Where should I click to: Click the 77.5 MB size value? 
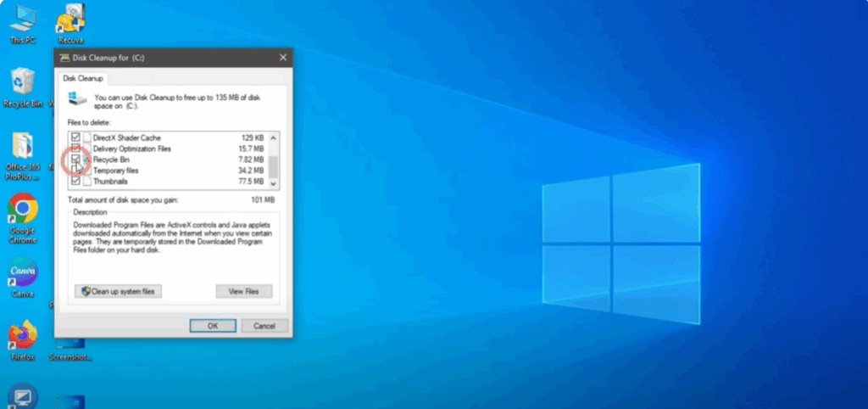coord(251,182)
